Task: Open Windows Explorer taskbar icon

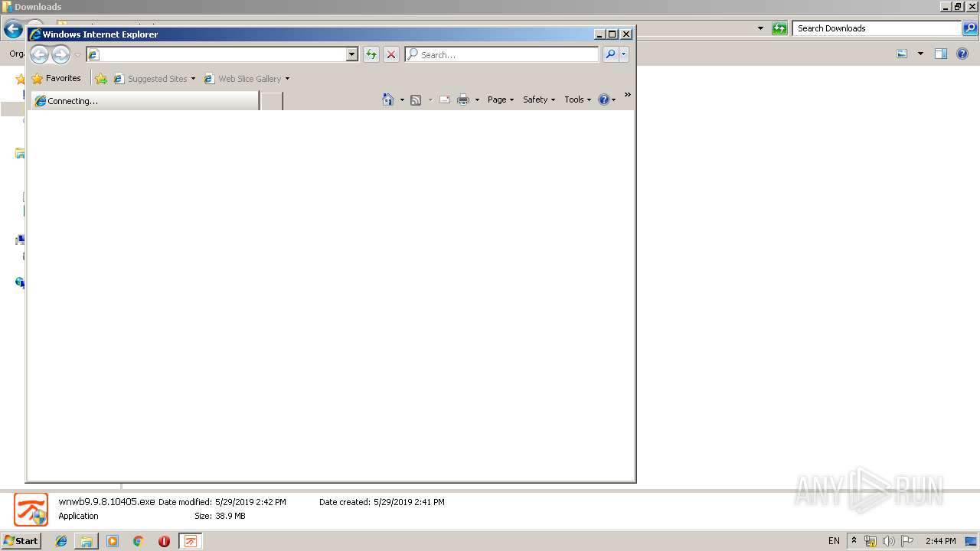Action: tap(87, 541)
